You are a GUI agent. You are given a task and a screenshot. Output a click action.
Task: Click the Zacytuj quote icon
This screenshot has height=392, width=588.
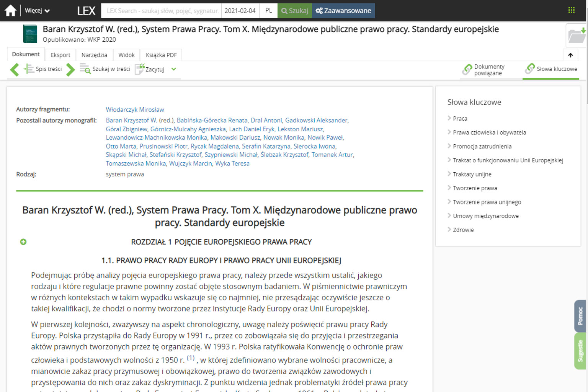point(140,69)
